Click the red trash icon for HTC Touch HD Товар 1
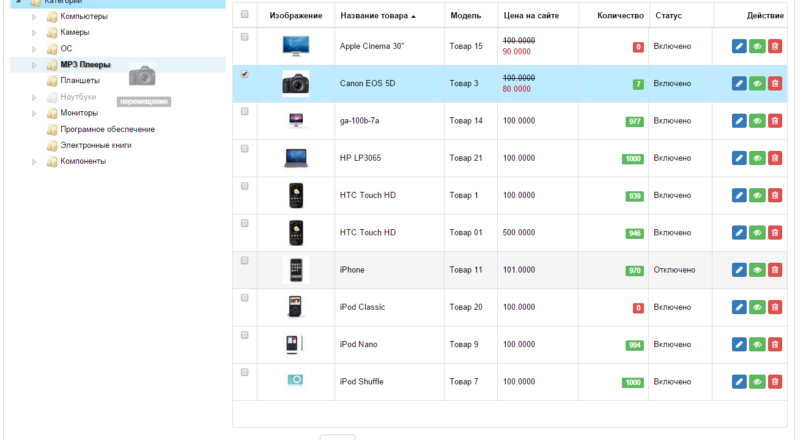 coord(775,196)
